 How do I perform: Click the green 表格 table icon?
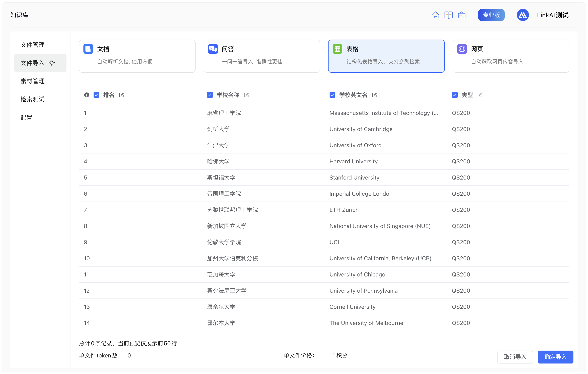(337, 49)
